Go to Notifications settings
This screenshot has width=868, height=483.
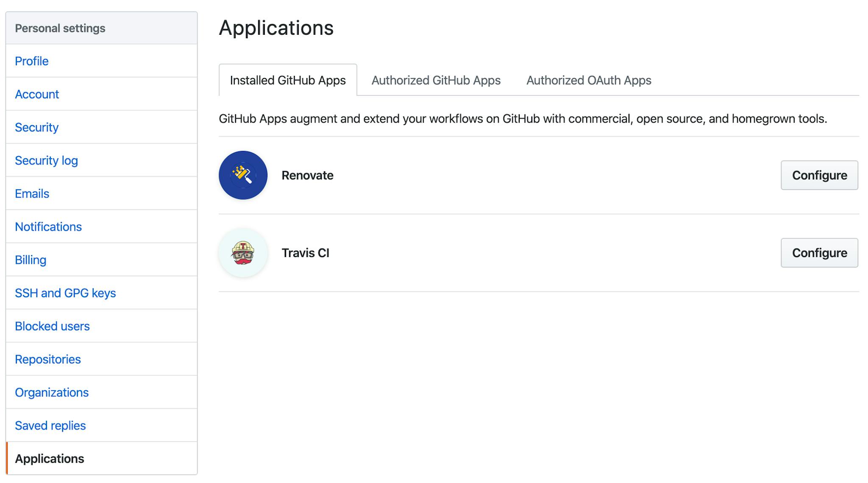point(48,226)
